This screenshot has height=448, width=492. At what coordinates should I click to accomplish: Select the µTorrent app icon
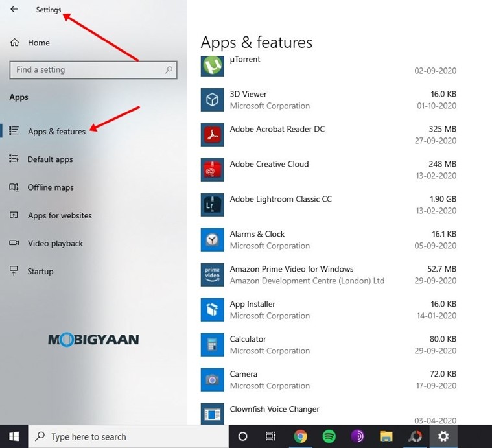coord(213,65)
